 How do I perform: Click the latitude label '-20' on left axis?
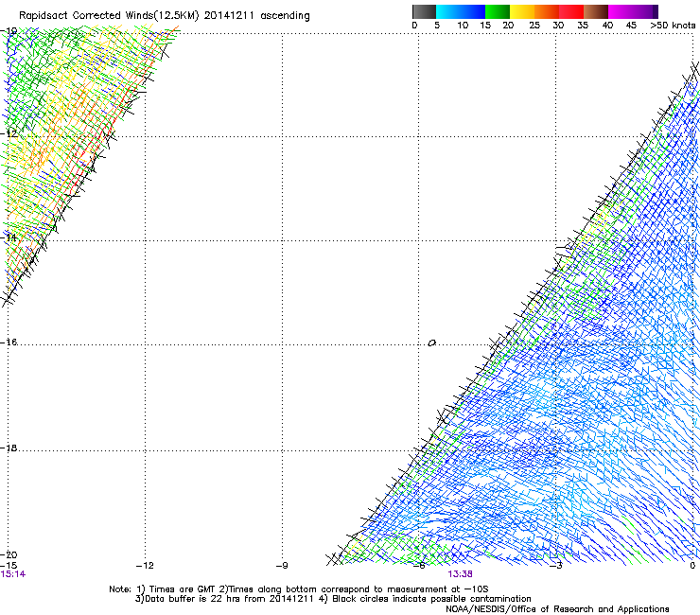[x=9, y=554]
